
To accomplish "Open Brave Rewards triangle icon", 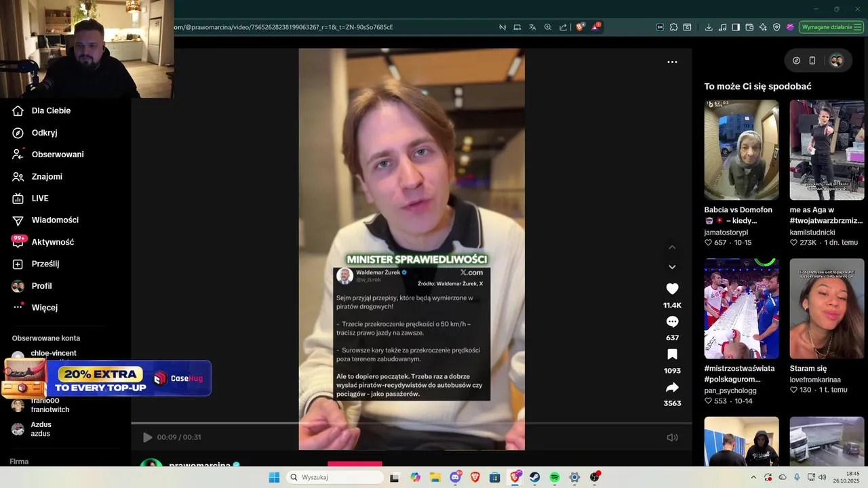I will [596, 27].
